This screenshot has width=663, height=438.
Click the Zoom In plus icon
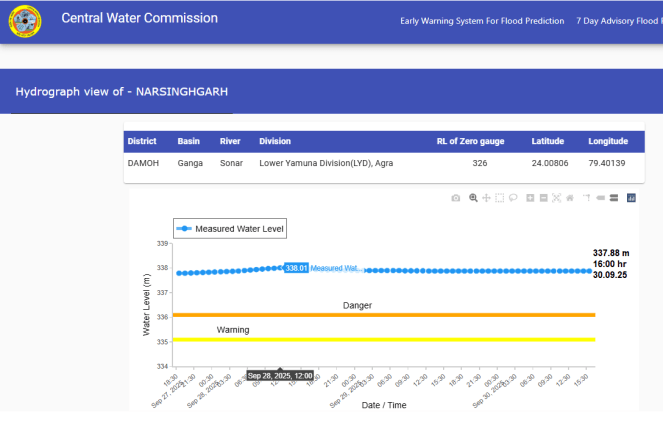pyautogui.click(x=530, y=198)
